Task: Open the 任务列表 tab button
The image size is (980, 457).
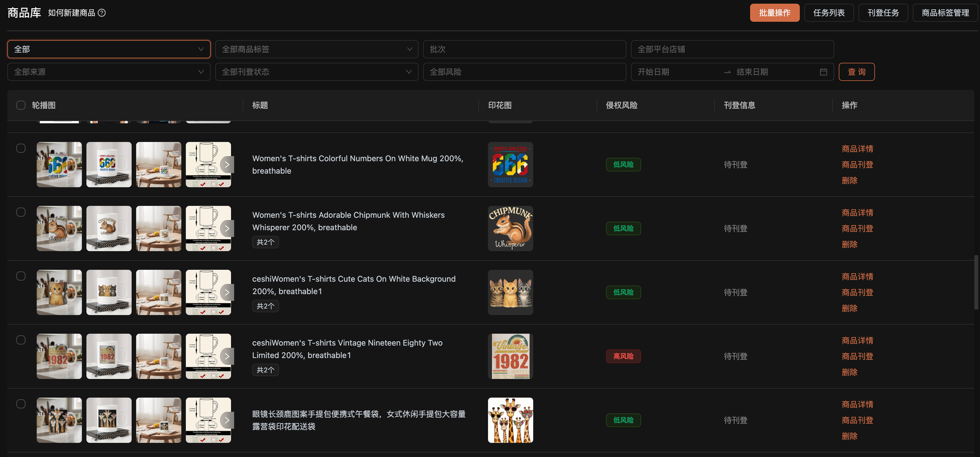Action: pyautogui.click(x=829, y=13)
